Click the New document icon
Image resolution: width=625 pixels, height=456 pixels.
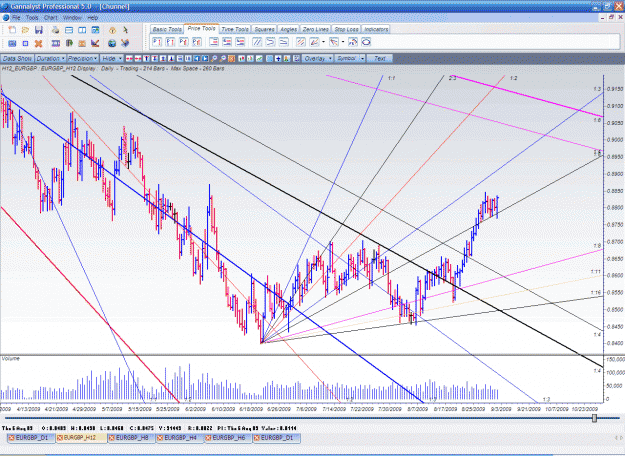(12, 30)
